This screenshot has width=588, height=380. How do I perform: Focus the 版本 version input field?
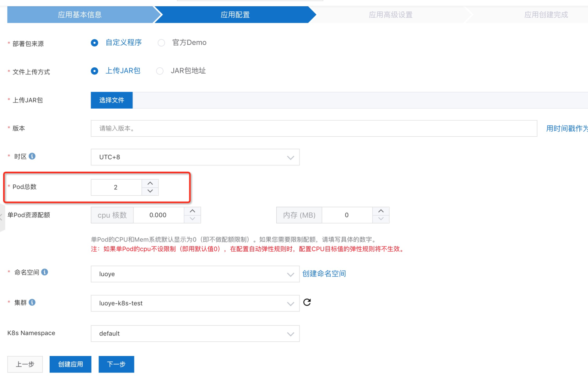pos(314,128)
